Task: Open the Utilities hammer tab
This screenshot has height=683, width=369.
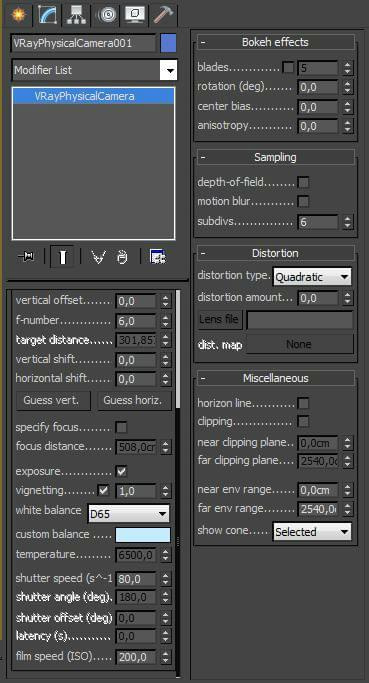Action: pyautogui.click(x=163, y=15)
